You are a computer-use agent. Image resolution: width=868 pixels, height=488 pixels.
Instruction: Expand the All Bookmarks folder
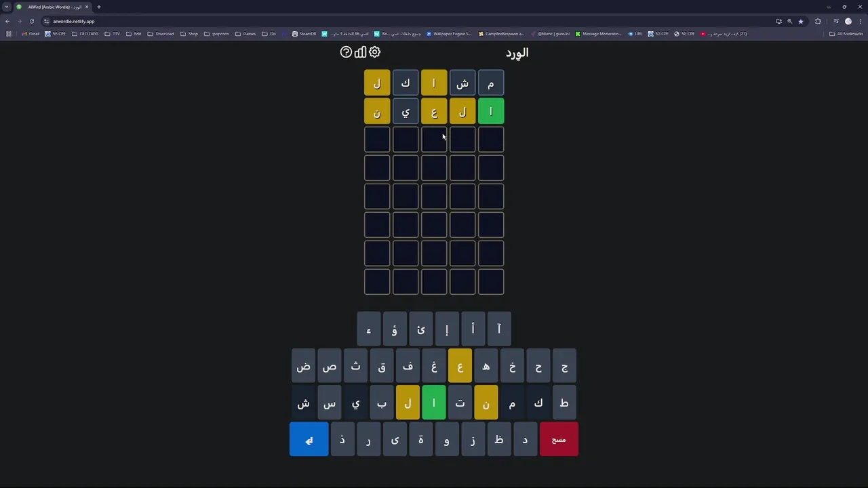click(x=846, y=34)
